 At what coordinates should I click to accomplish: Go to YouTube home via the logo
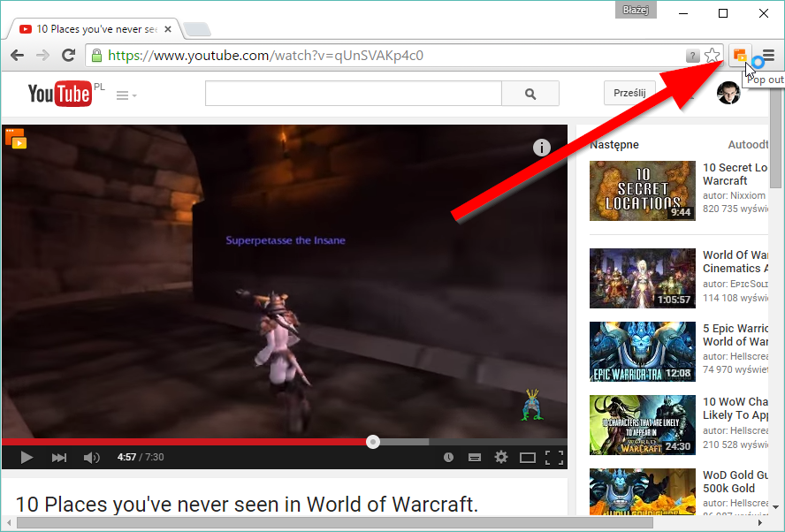(60, 94)
